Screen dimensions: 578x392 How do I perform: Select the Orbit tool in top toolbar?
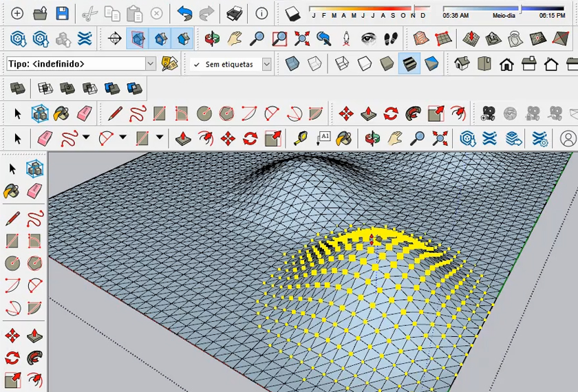tap(213, 39)
